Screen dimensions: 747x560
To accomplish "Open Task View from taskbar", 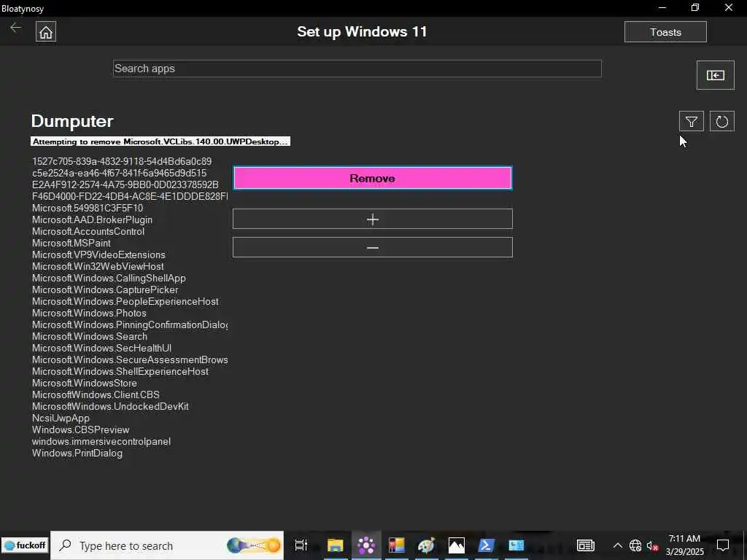I will pos(301,545).
